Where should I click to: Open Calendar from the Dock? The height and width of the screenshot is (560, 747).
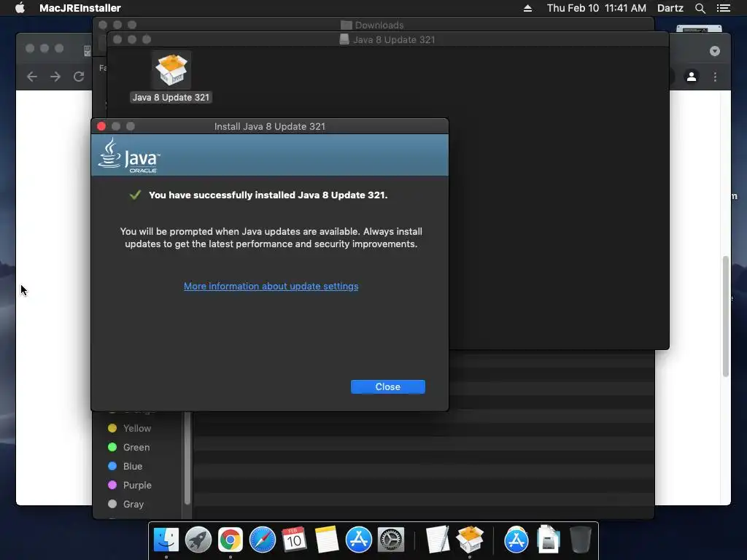click(294, 540)
